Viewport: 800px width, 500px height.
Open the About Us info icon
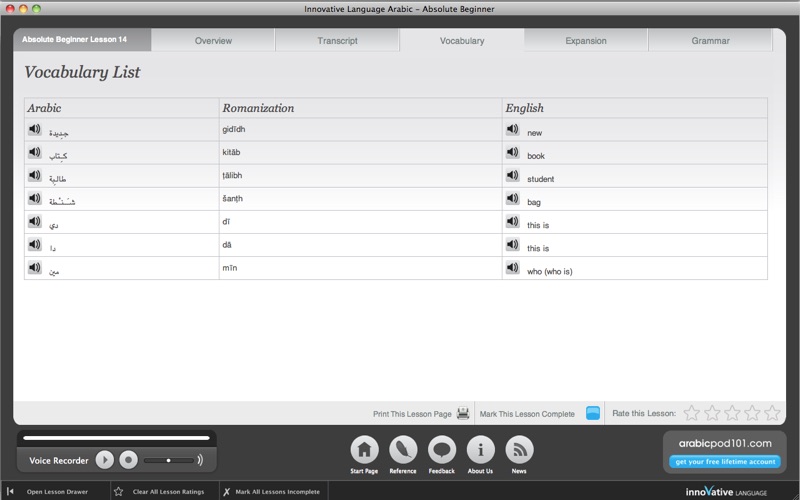(481, 450)
